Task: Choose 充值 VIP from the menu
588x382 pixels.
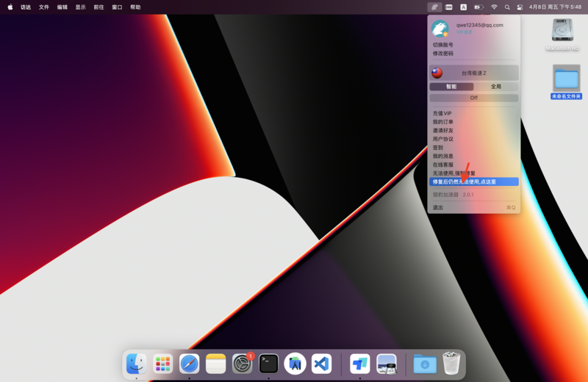Action: tap(442, 114)
